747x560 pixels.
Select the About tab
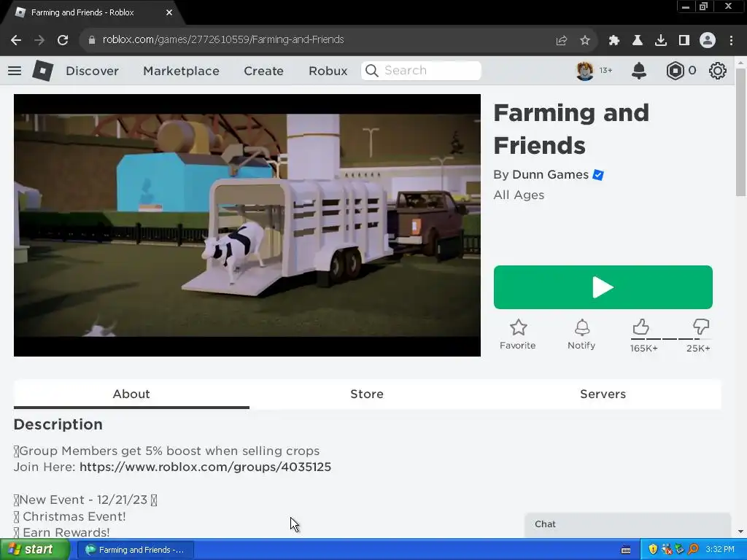click(x=131, y=394)
